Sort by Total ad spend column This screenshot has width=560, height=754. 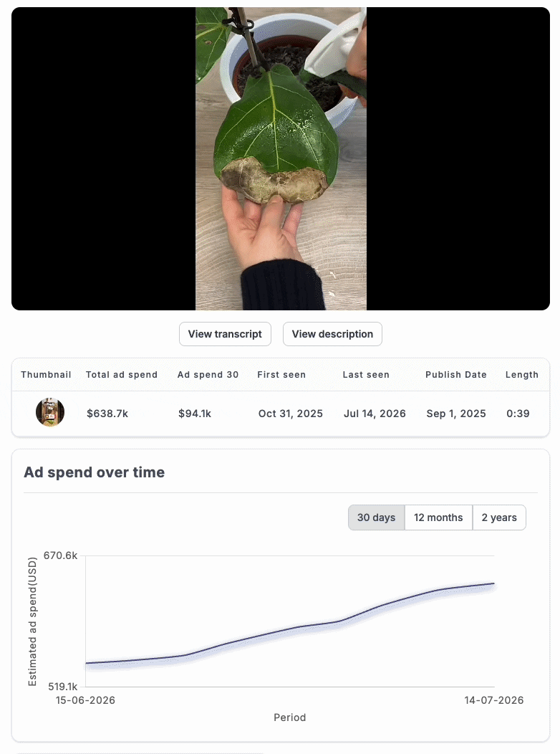(x=122, y=375)
